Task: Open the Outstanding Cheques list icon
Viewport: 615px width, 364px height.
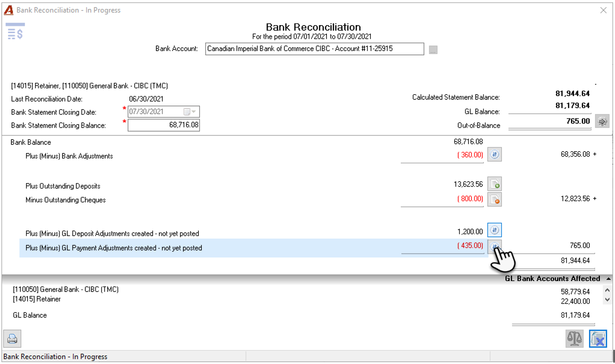Action: pyautogui.click(x=495, y=199)
